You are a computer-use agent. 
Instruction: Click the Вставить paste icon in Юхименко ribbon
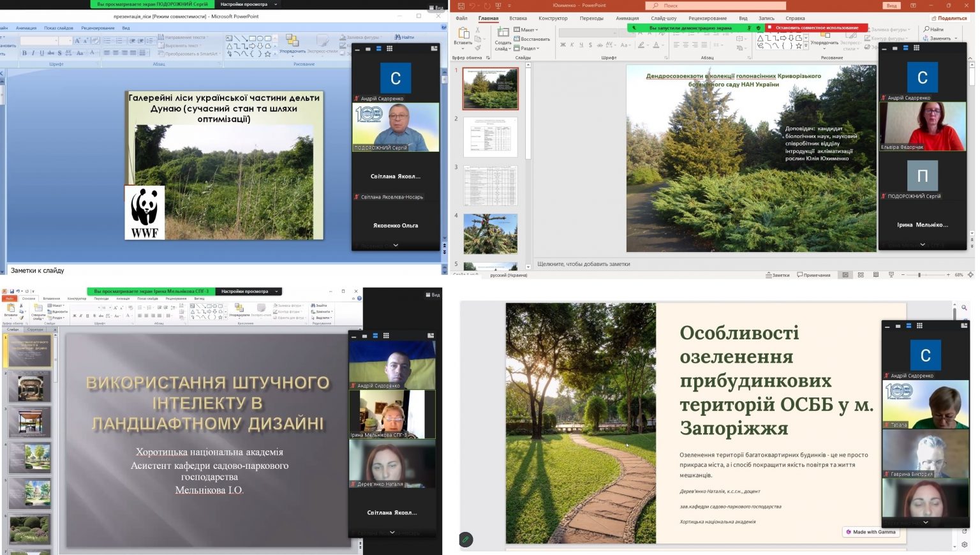[x=463, y=35]
